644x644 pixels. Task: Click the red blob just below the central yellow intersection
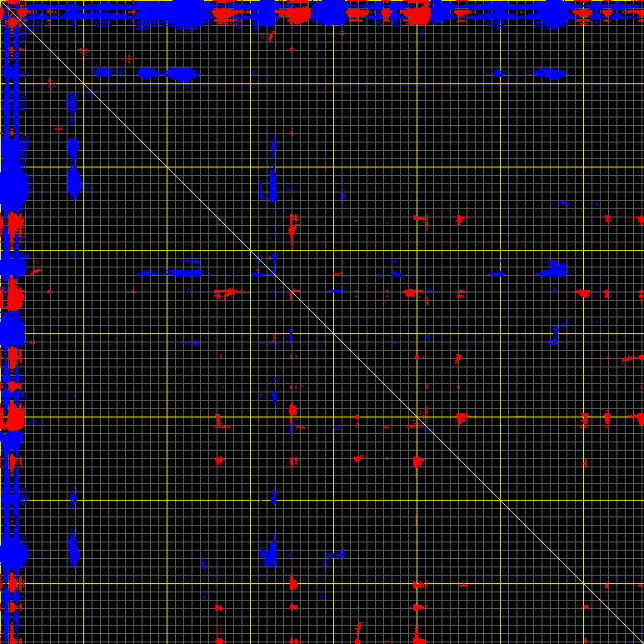point(417,461)
